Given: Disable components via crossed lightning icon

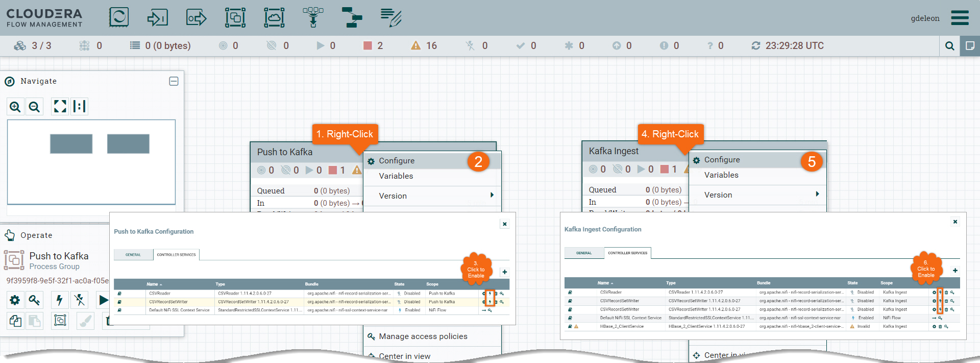Looking at the screenshot, I should 79,300.
